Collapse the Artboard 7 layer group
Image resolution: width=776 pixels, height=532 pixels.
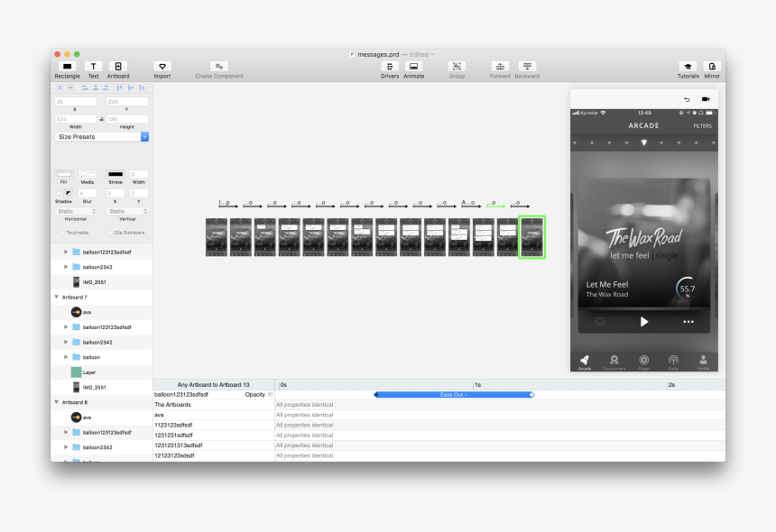click(56, 297)
